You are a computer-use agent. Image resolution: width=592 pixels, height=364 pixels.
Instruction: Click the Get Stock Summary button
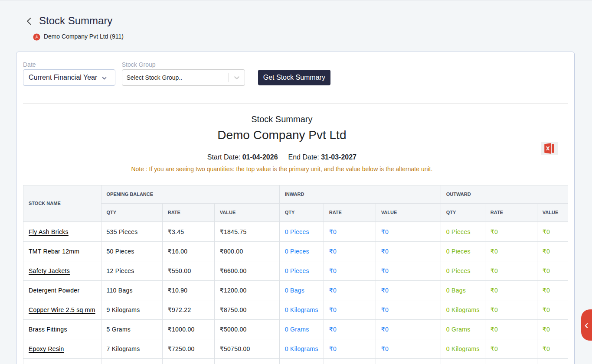click(294, 78)
